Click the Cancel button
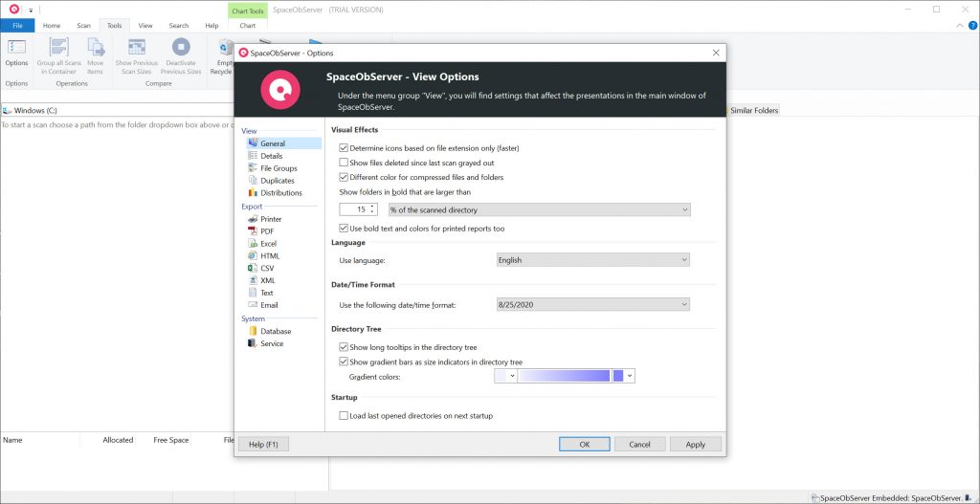980x504 pixels. [x=640, y=445]
